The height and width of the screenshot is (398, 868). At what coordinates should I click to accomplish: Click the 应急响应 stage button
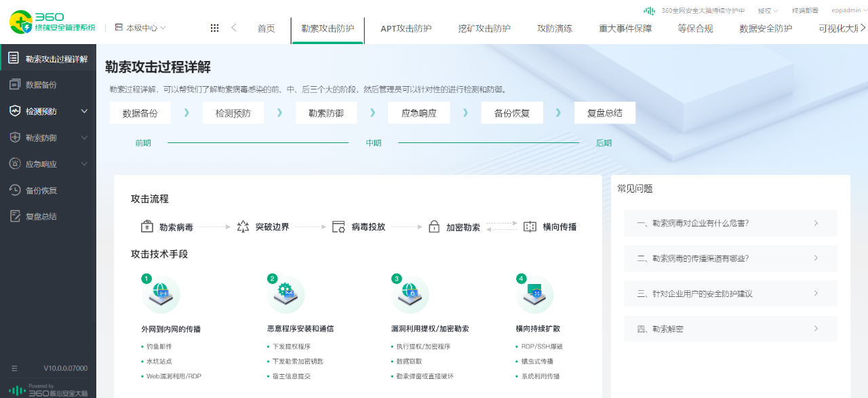419,113
